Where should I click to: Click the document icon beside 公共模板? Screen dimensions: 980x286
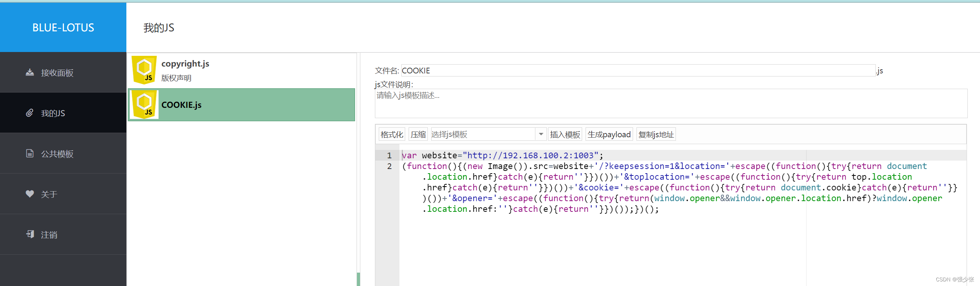(30, 153)
